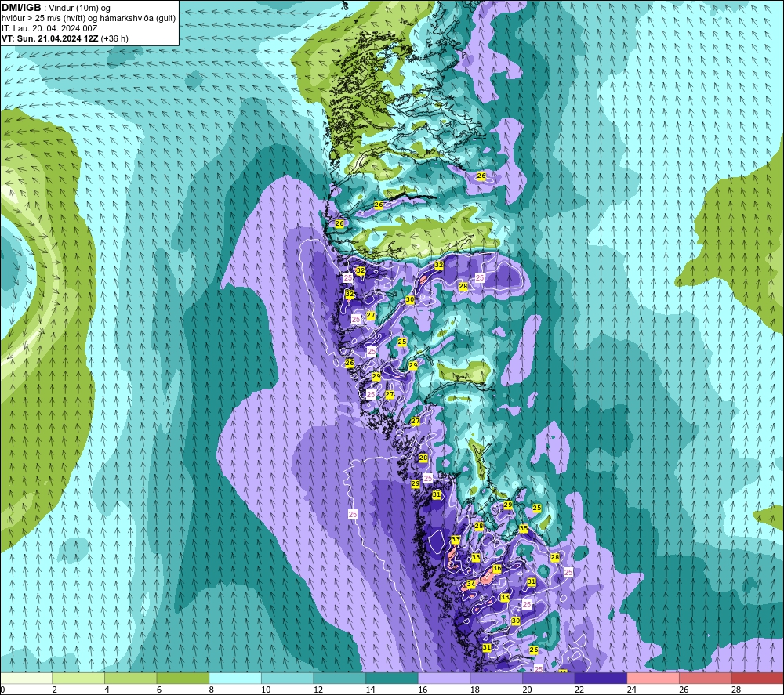Click the "24" tick label on the color scale

[631, 690]
